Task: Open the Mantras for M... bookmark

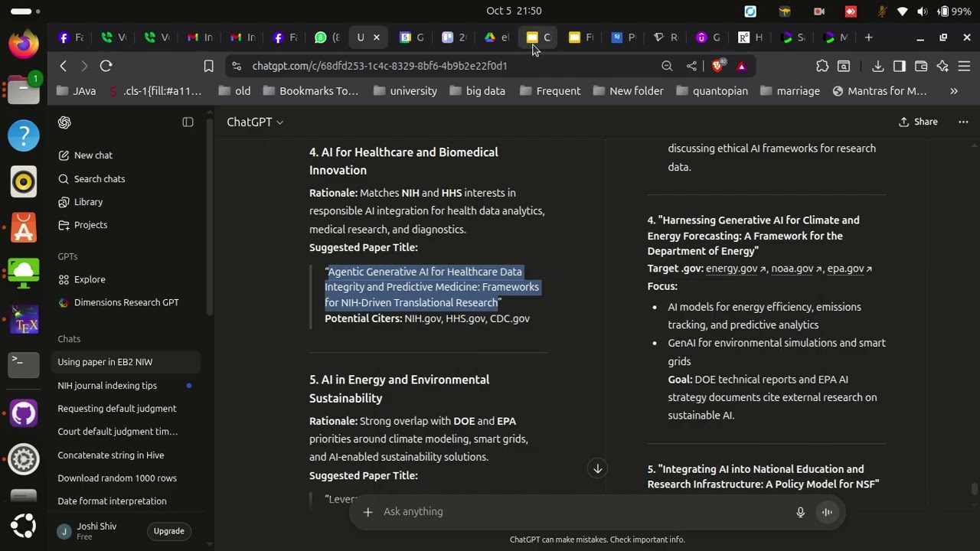Action: (x=879, y=91)
